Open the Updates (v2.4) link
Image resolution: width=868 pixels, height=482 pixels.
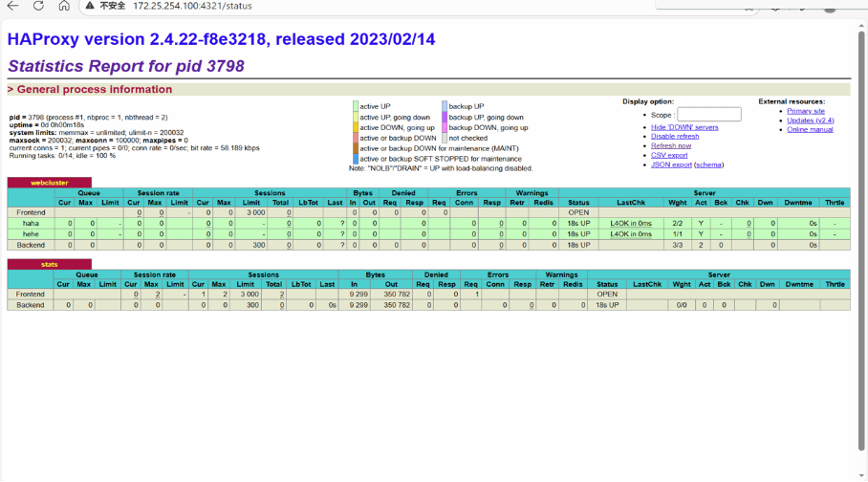click(x=811, y=120)
